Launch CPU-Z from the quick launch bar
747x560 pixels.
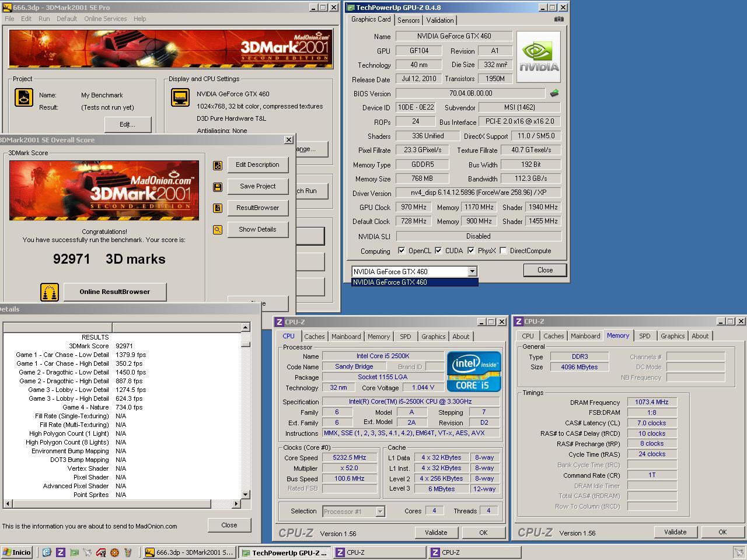[60, 552]
